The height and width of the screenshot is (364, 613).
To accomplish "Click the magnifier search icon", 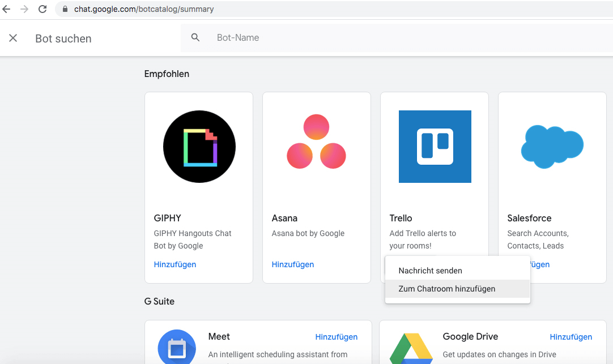I will pos(195,37).
